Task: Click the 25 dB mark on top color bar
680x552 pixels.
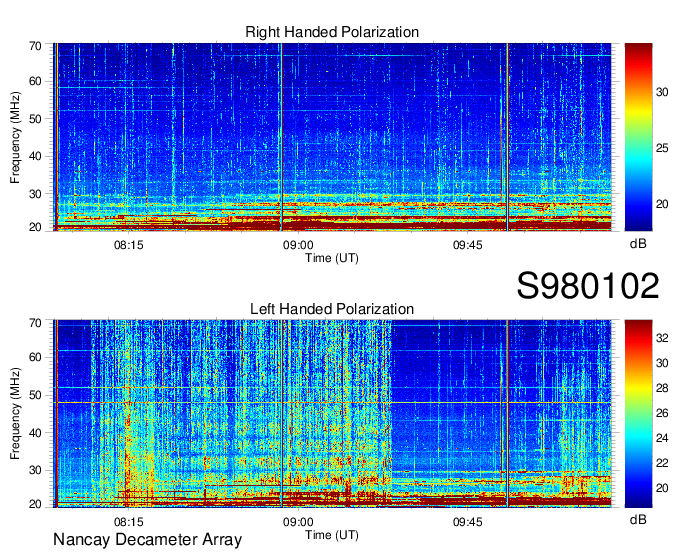Action: pos(662,148)
